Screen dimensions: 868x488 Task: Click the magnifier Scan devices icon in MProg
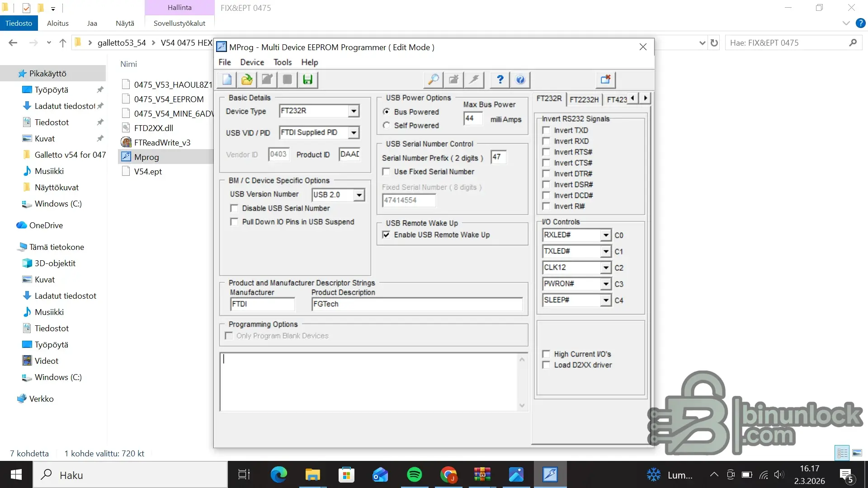tap(434, 80)
